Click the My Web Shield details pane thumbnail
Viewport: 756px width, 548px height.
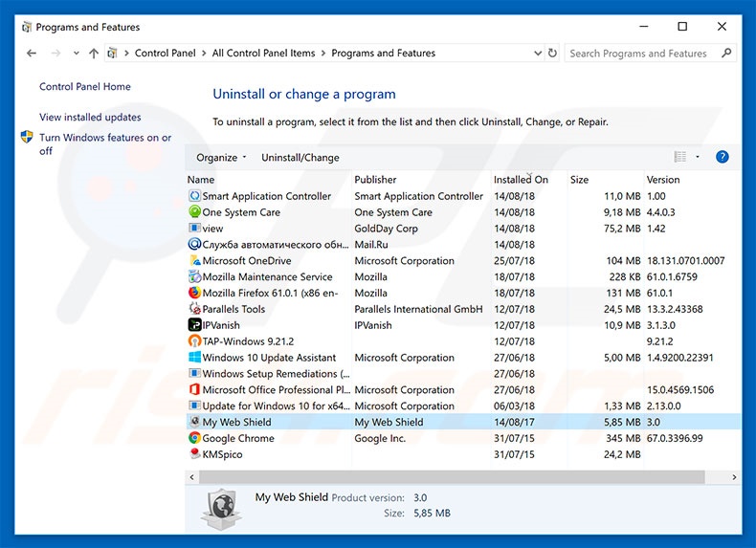tap(221, 509)
